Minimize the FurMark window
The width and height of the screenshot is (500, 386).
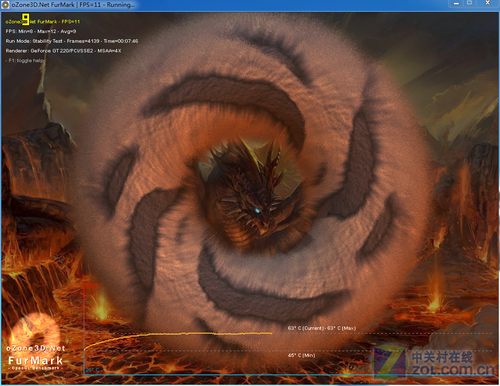[456, 3]
